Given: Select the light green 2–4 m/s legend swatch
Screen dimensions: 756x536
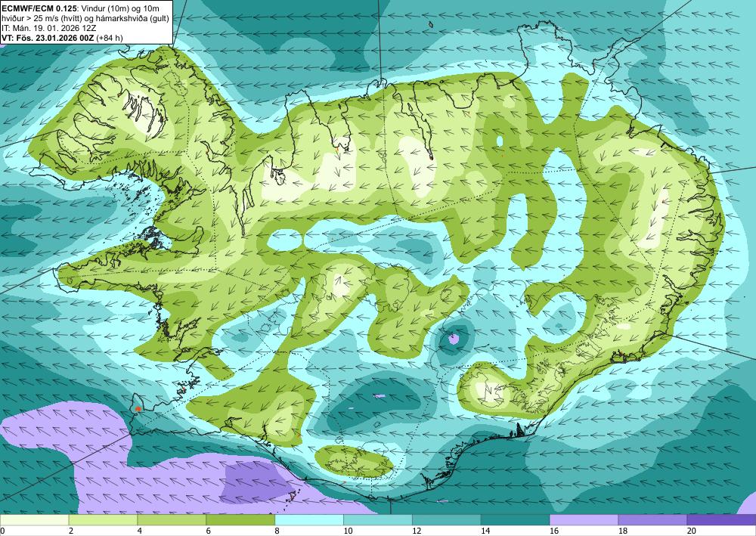Looking at the screenshot, I should [x=103, y=520].
